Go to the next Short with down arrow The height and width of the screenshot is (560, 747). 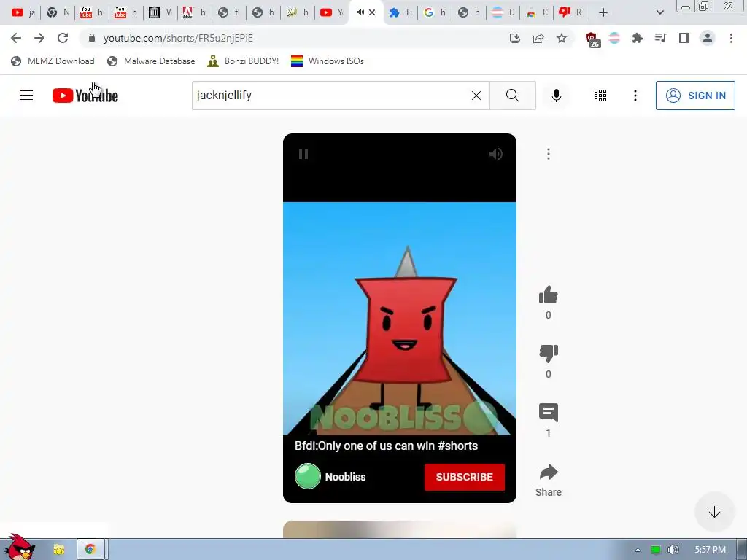pyautogui.click(x=713, y=513)
